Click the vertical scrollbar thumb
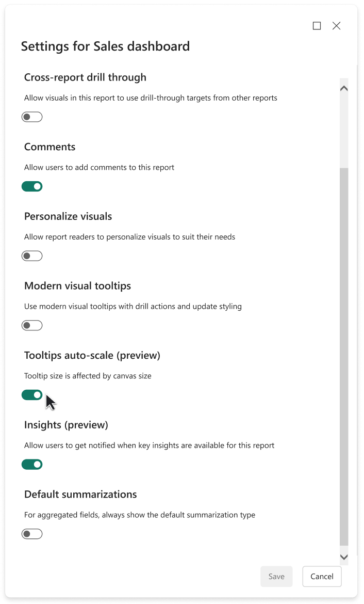The height and width of the screenshot is (604, 364). pos(344,356)
